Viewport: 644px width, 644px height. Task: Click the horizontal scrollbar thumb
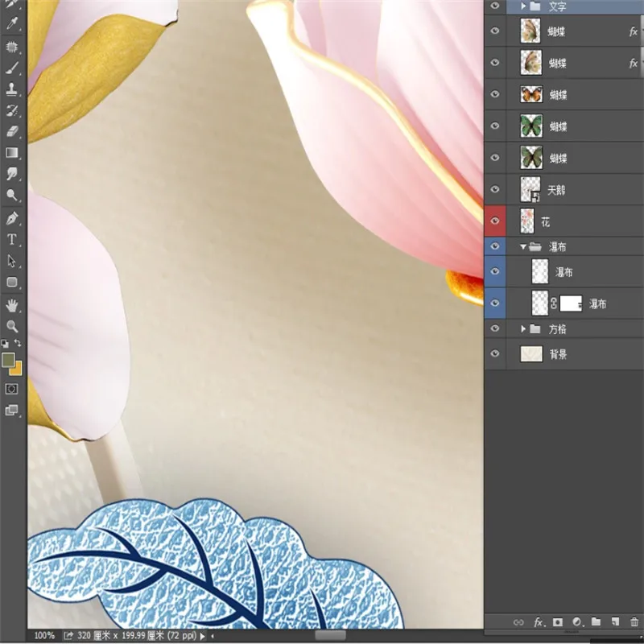click(x=330, y=636)
